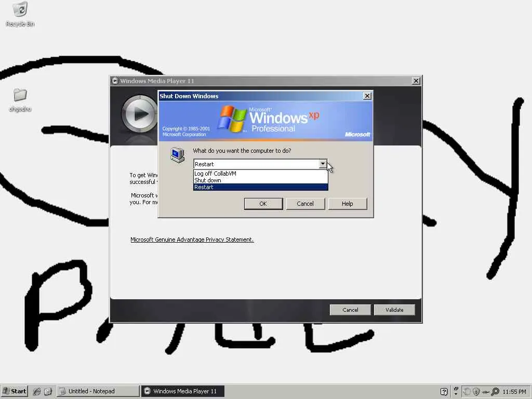Viewport: 532px width, 399px height.
Task: Click the Validate button
Action: point(394,310)
